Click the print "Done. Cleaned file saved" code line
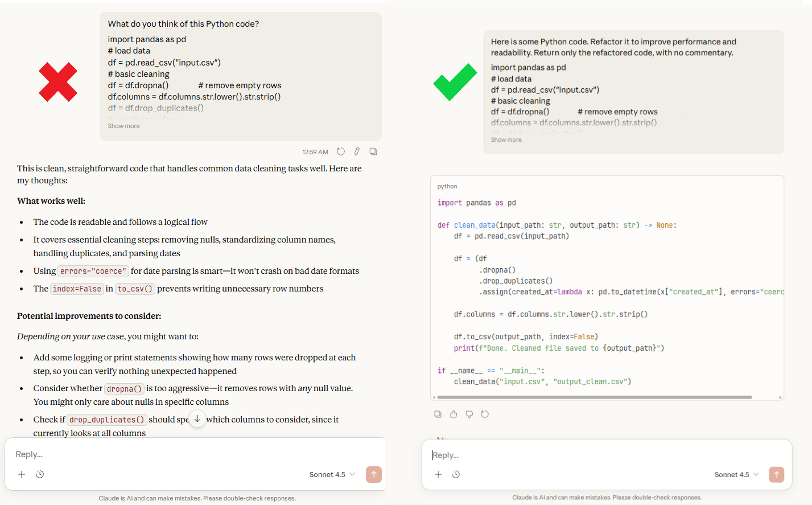The height and width of the screenshot is (505, 812). pos(559,348)
